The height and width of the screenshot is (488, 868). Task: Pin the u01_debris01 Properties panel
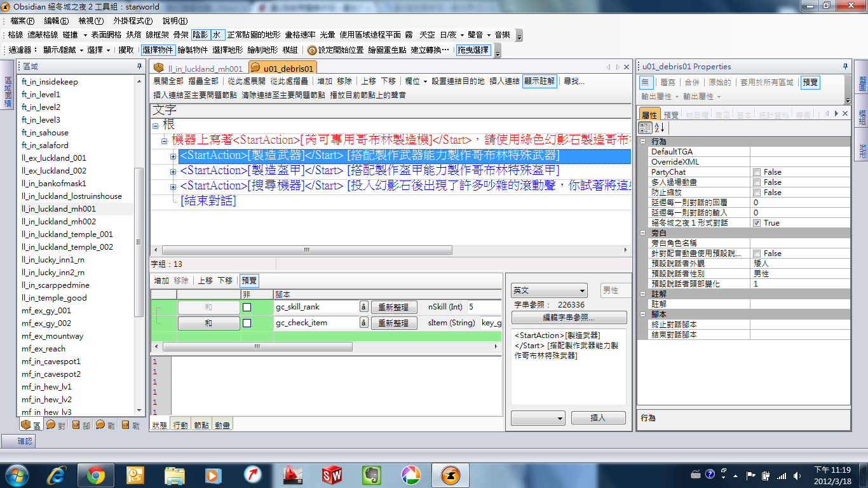click(846, 66)
